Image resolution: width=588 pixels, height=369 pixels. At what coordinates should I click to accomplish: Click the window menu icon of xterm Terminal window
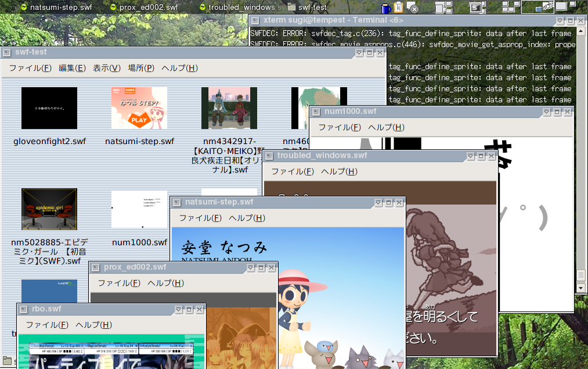click(255, 21)
